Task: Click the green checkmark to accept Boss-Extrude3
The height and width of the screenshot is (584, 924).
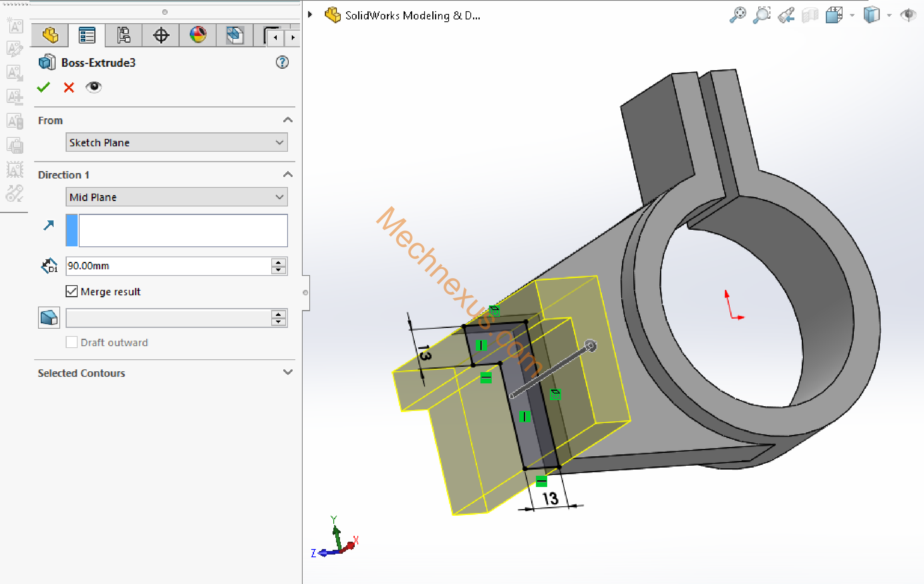Action: (43, 87)
